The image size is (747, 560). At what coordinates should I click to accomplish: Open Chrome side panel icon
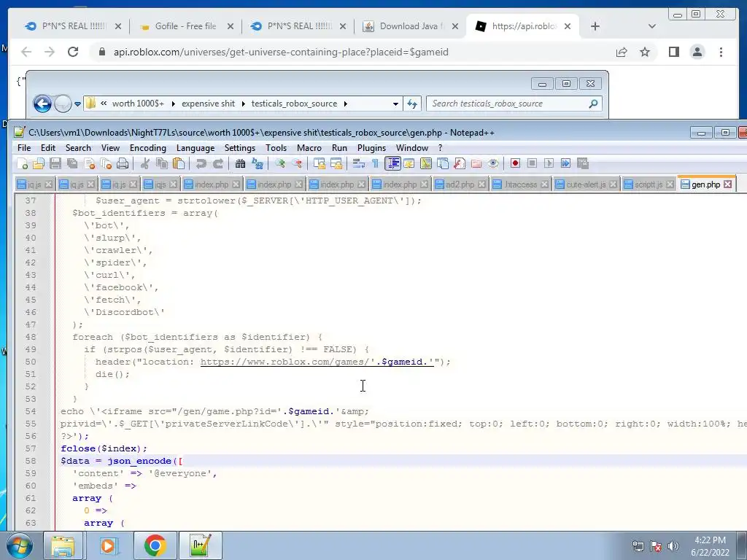(673, 52)
